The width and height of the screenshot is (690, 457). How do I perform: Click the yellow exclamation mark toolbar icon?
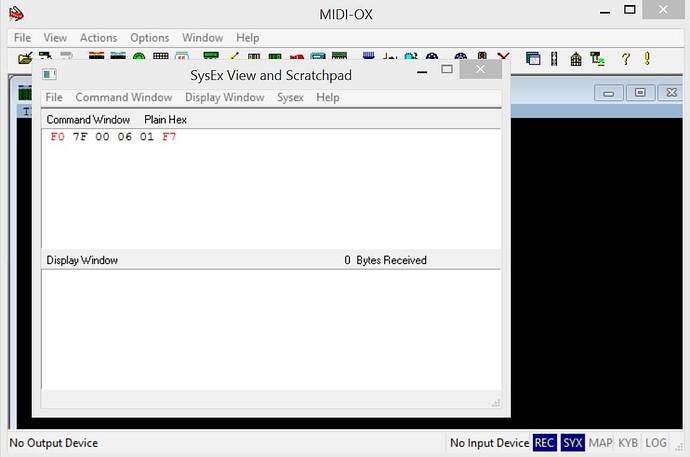click(647, 58)
